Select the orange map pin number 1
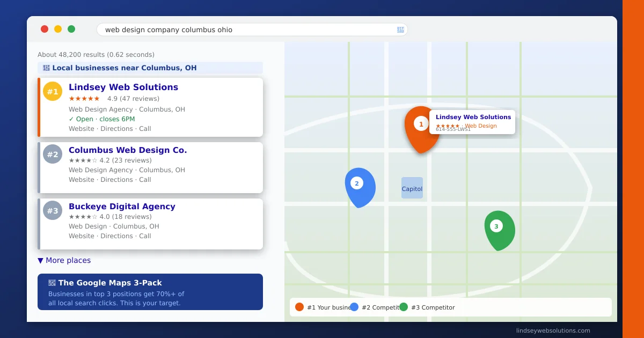The width and height of the screenshot is (644, 338). pyautogui.click(x=421, y=129)
